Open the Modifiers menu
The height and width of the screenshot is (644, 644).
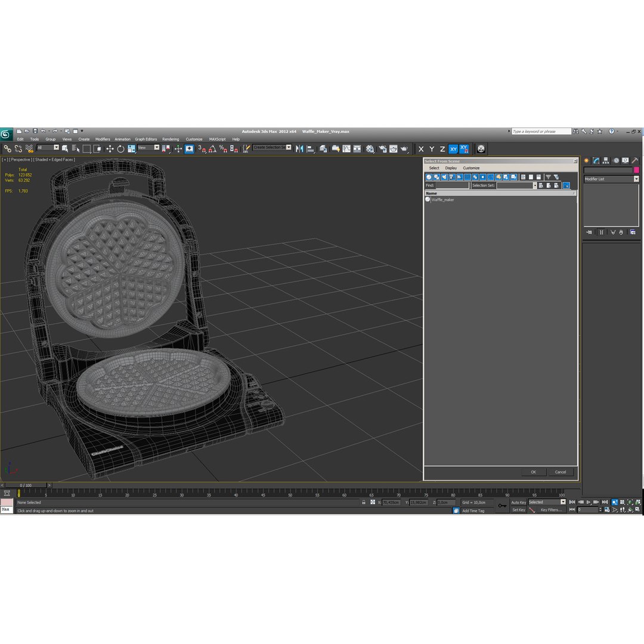(x=103, y=139)
